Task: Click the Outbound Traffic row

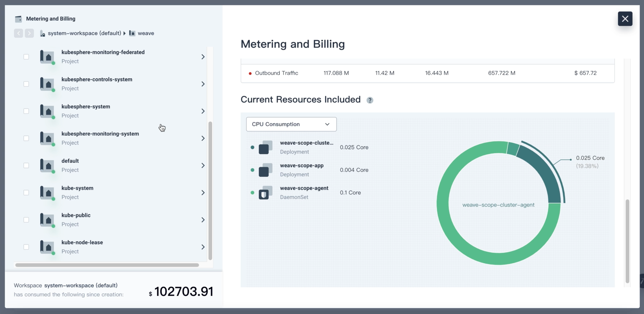Action: [x=276, y=73]
